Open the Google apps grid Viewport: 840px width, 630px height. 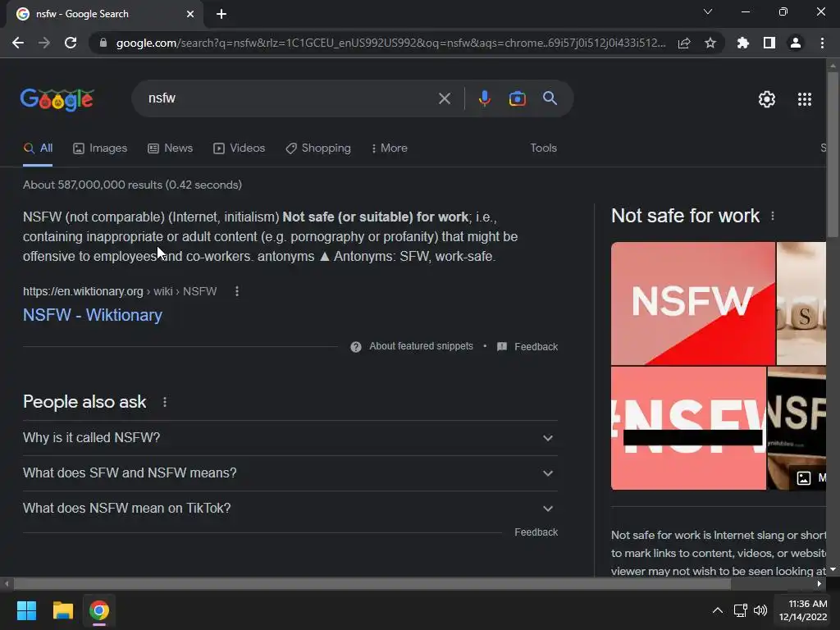(x=805, y=99)
